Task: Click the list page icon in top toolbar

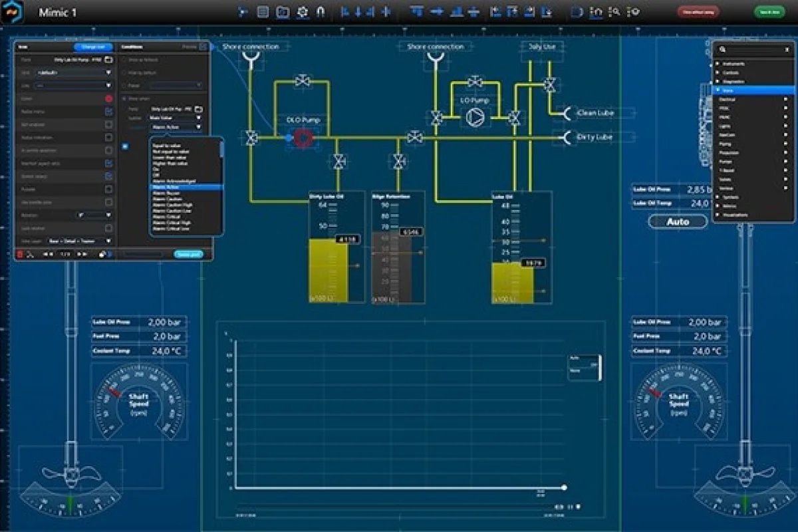Action: pos(263,11)
